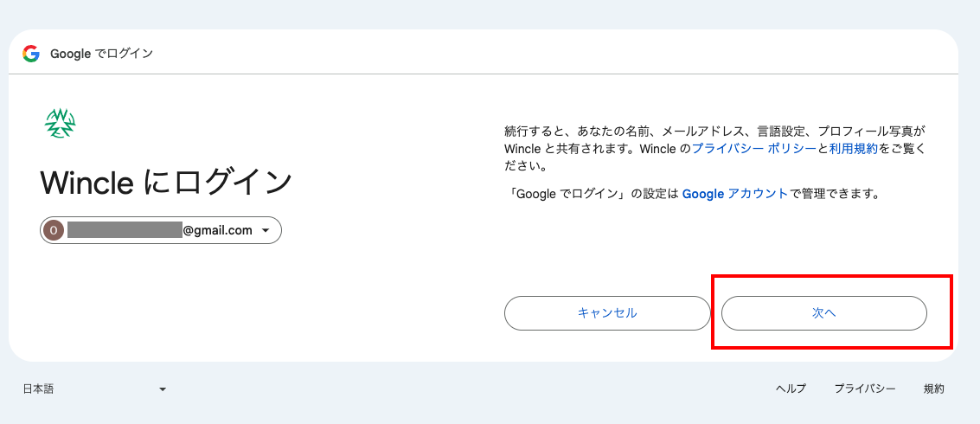Follow the Google アカウント link
This screenshot has height=424, width=980.
pos(734,194)
